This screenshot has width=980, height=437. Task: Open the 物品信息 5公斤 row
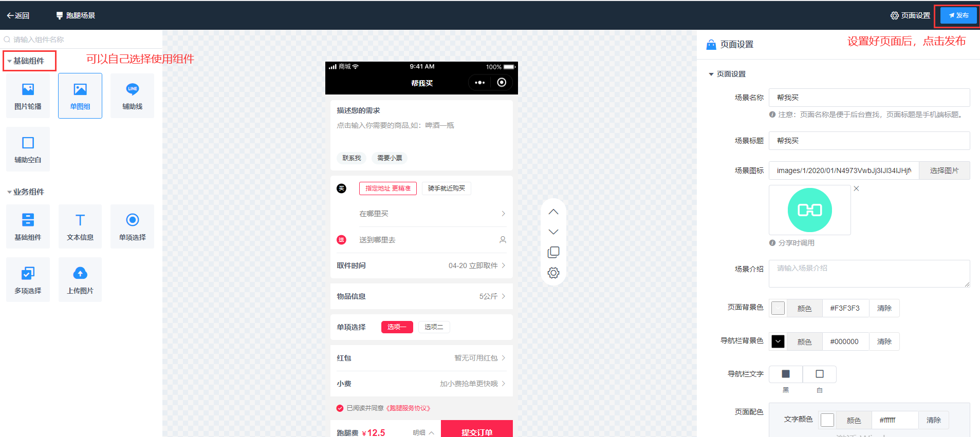[421, 296]
